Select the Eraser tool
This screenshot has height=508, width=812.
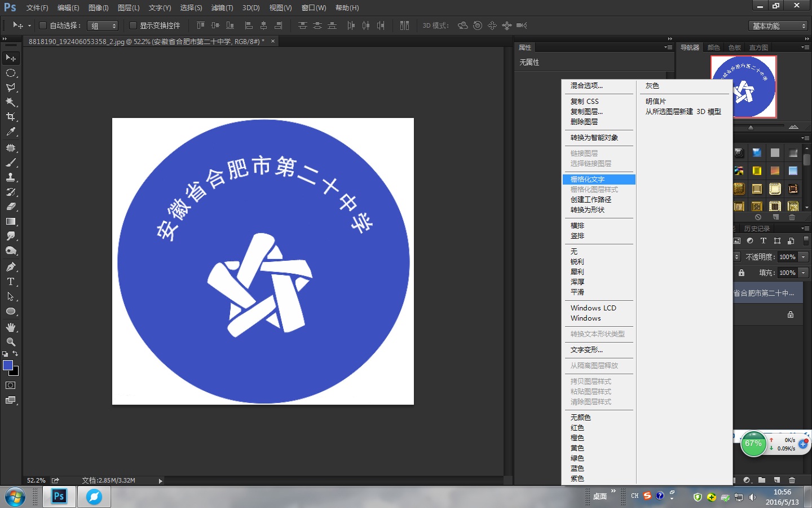pyautogui.click(x=11, y=207)
